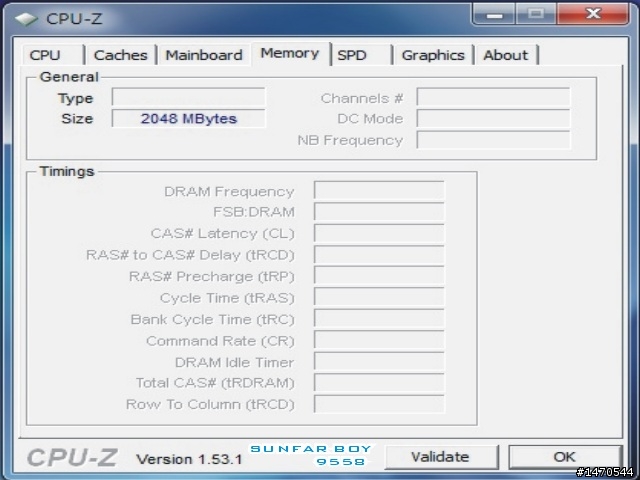Click the Memory tab
Screen dimensions: 640x480
(290, 53)
